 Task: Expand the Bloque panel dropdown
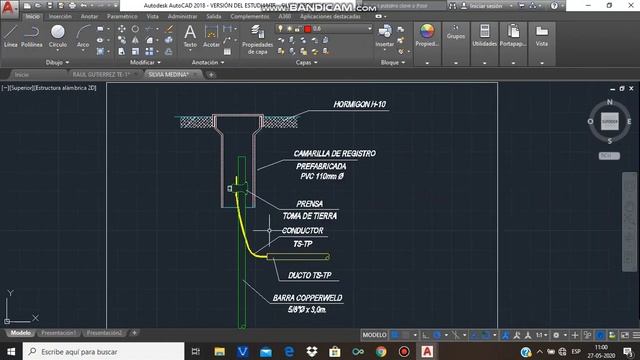[x=393, y=62]
